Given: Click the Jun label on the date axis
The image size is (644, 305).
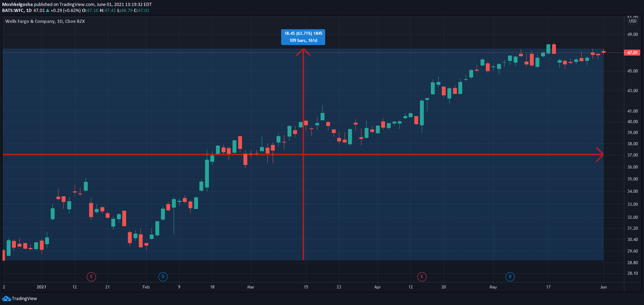Looking at the screenshot, I should 603,287.
